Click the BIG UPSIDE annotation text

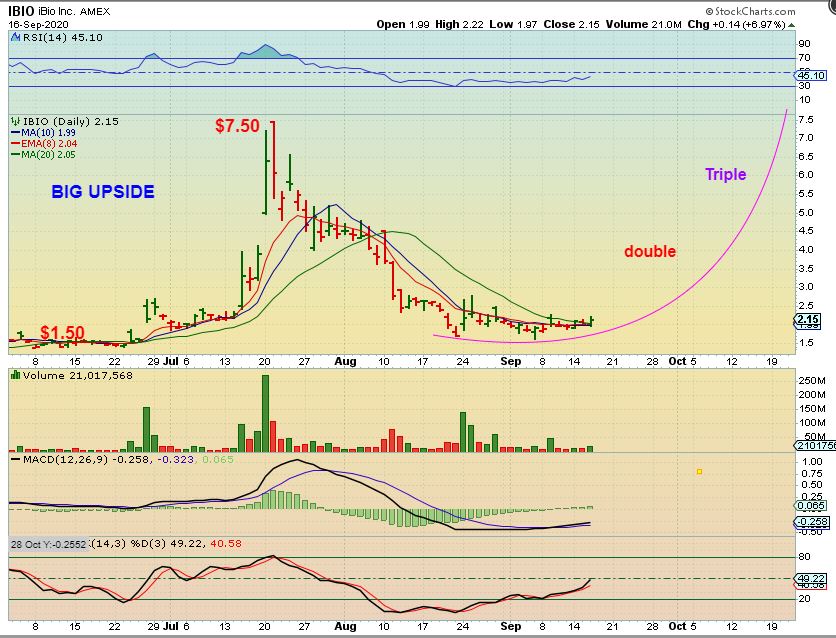103,192
